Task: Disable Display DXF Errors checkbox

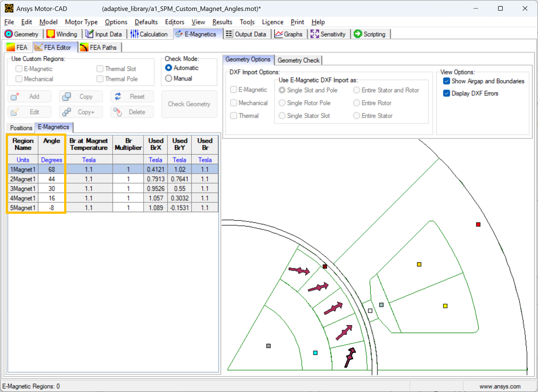Action: click(446, 93)
